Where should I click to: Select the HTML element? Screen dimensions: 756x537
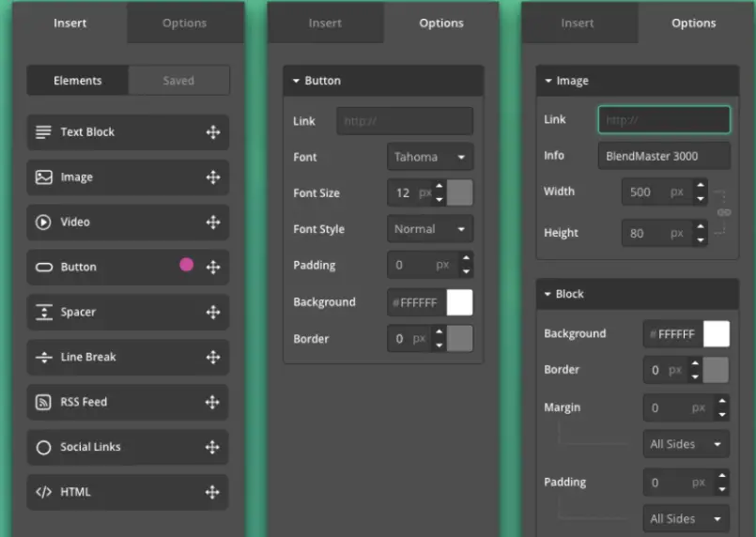(x=128, y=492)
